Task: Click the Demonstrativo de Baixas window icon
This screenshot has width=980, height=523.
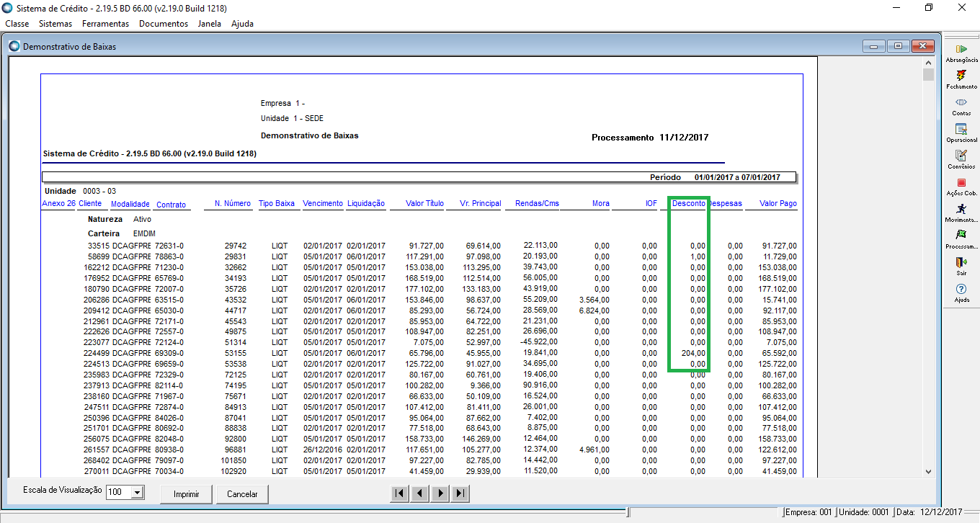Action: click(14, 47)
